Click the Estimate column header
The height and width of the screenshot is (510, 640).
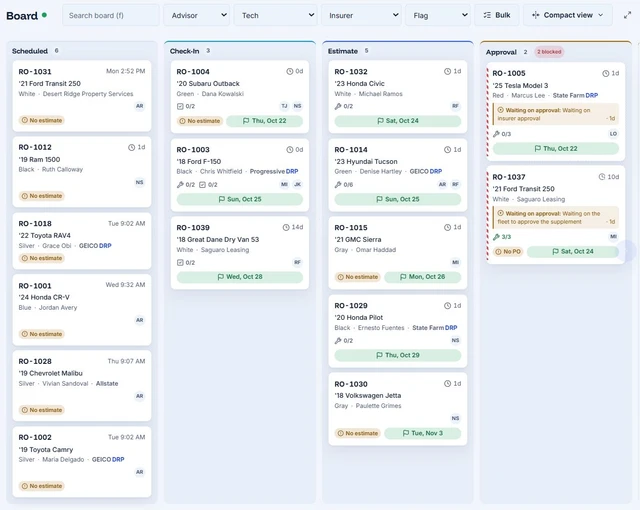click(343, 51)
